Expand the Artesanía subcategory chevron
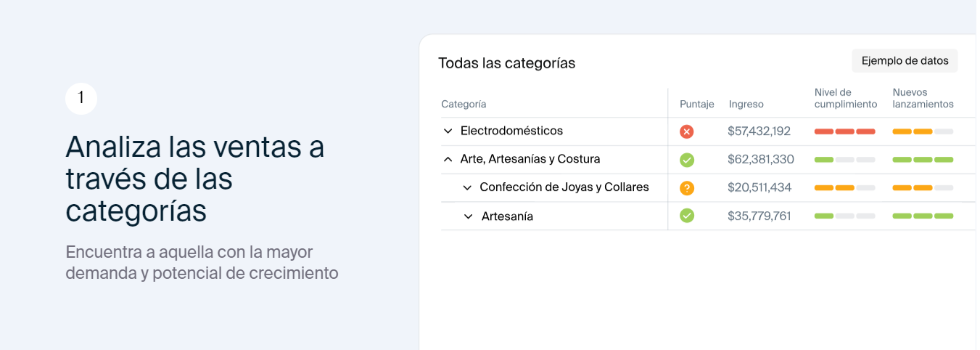 (468, 216)
